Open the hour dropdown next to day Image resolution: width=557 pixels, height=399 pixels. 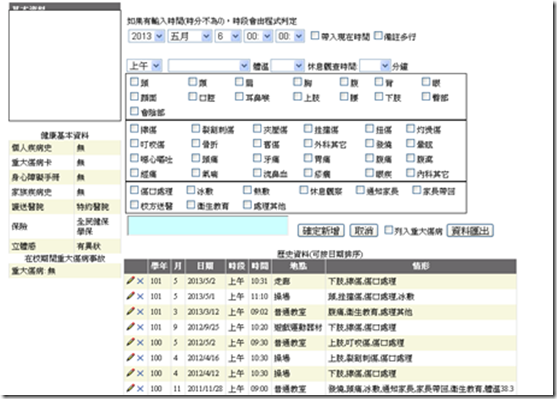pyautogui.click(x=259, y=36)
